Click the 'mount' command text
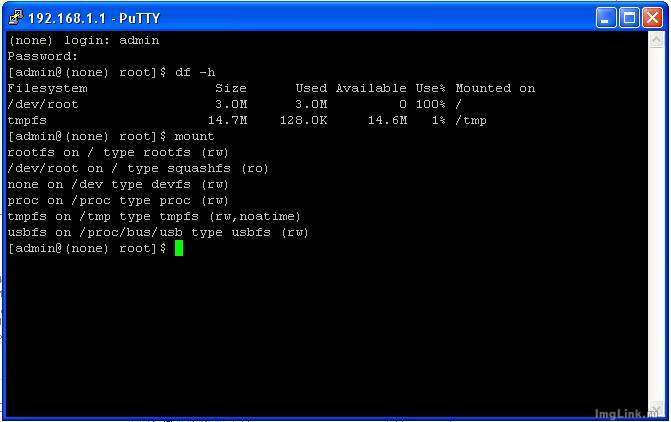 [x=194, y=136]
